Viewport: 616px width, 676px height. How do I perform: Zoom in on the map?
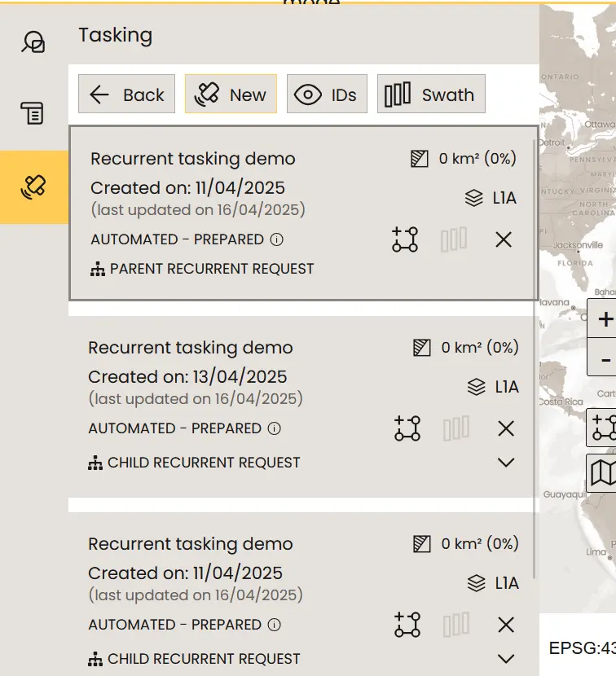click(605, 318)
